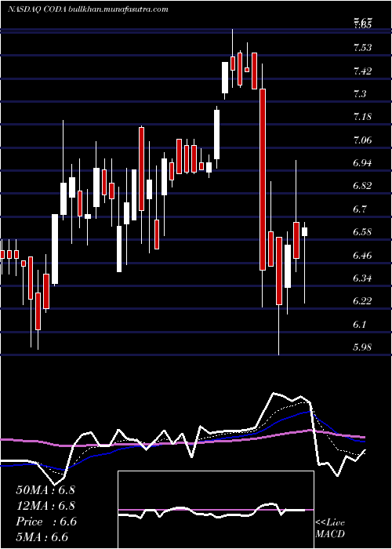Screen dimensions: 392x549
Task: Click the <<Live MACD label
Action: [330, 529]
